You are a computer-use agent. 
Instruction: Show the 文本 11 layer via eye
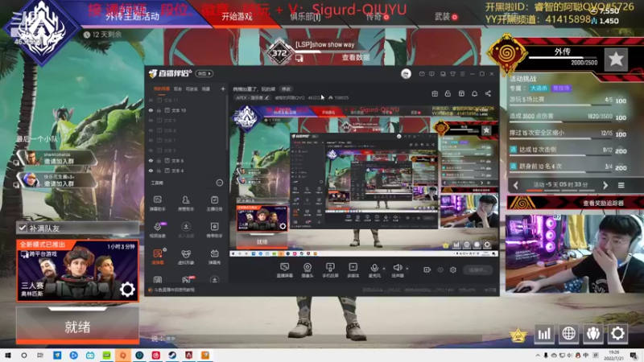151,100
